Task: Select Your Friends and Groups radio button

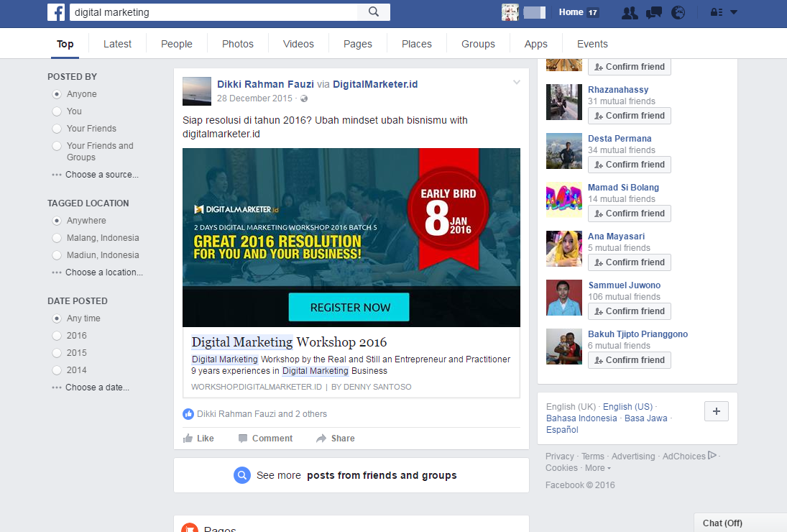Action: click(57, 146)
